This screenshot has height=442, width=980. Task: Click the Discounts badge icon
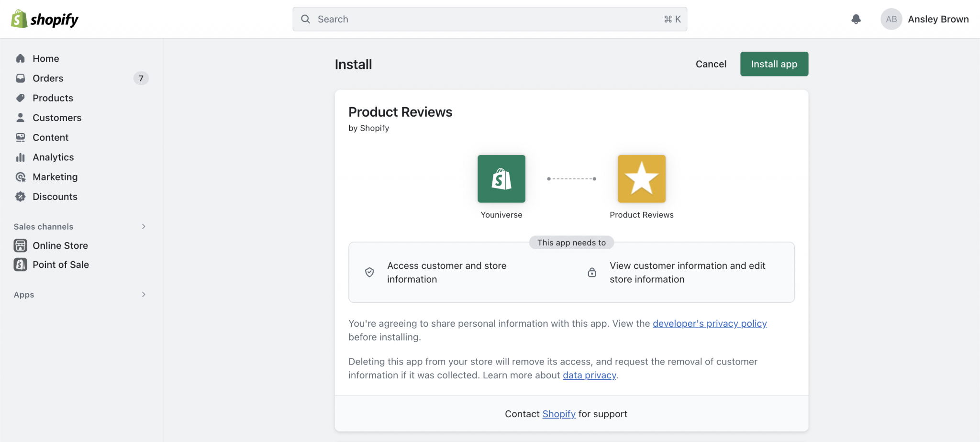click(x=21, y=197)
